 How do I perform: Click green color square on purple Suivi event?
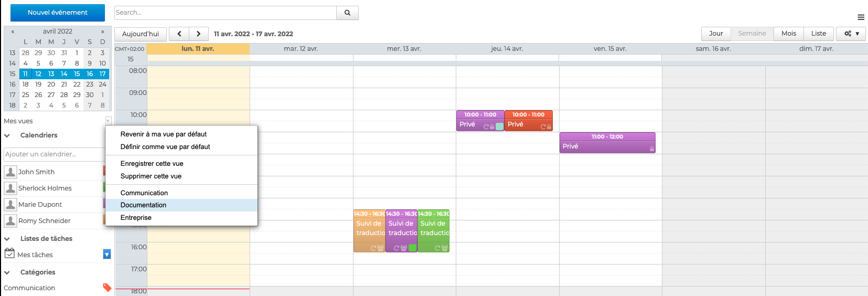click(x=412, y=248)
